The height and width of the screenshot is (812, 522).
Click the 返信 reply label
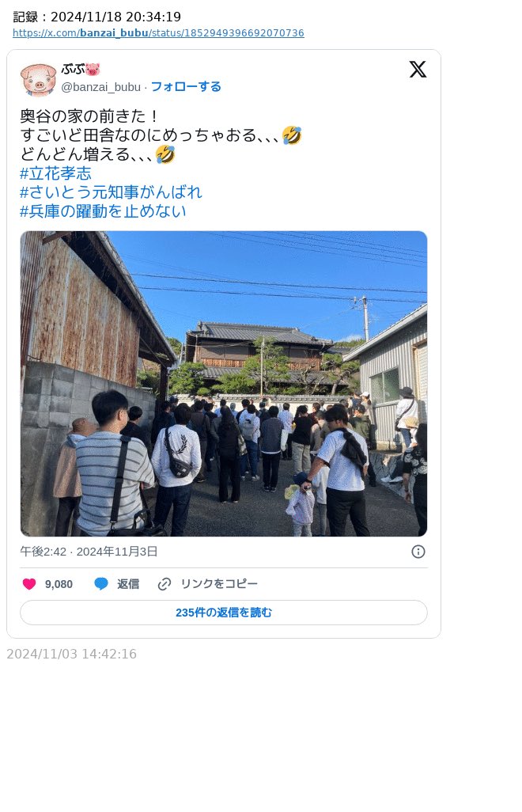point(128,584)
